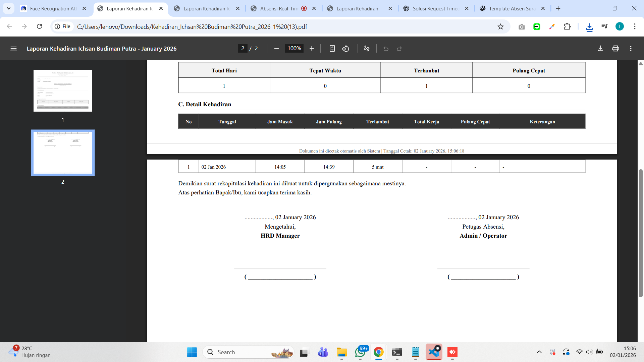Bookmark this page with the star icon
644x362 pixels.
pos(500,26)
